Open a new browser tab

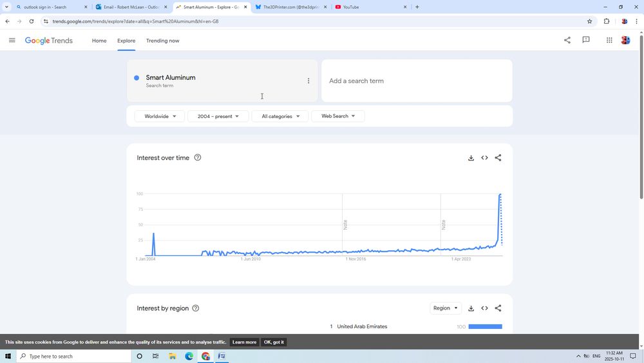click(417, 7)
